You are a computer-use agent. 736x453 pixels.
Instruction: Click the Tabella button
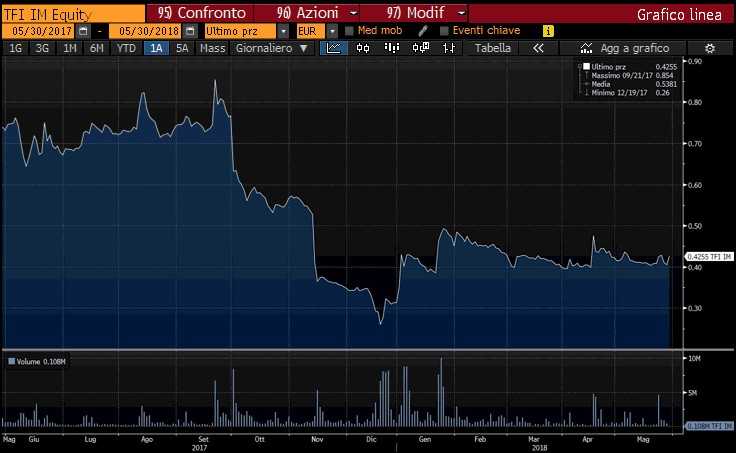(x=492, y=48)
